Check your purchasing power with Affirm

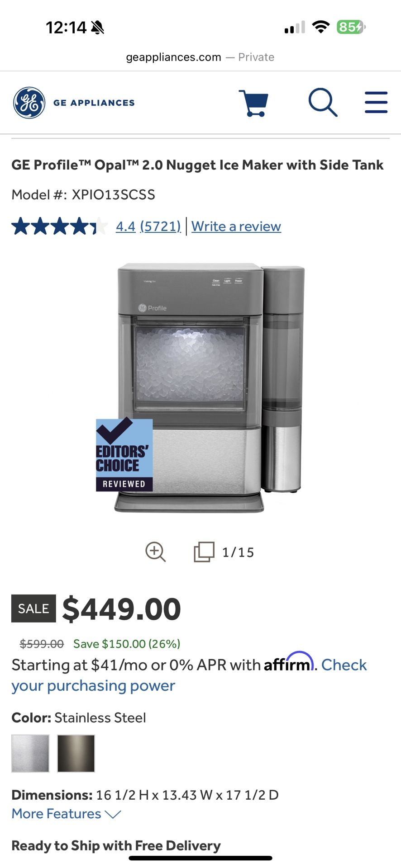tap(189, 675)
